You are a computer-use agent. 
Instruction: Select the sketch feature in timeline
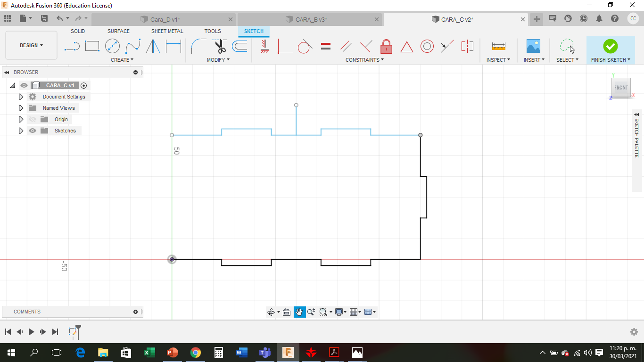(x=74, y=331)
